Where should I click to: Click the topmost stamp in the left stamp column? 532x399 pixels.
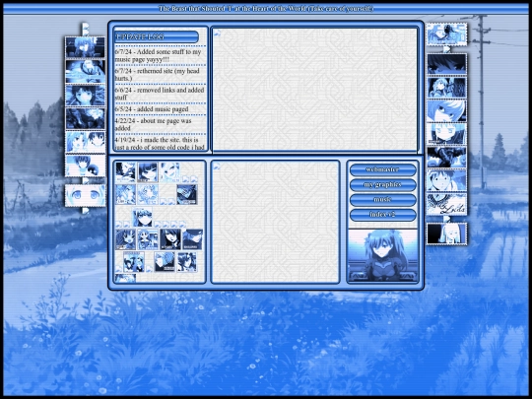coord(85,47)
